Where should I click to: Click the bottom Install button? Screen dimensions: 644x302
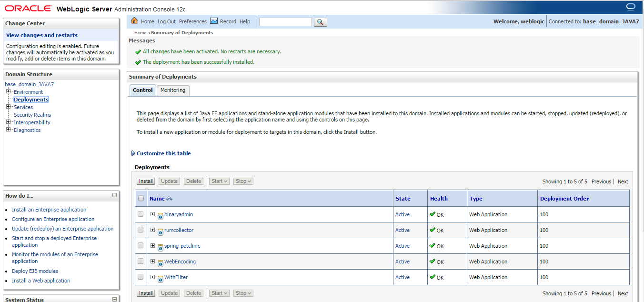pos(146,293)
